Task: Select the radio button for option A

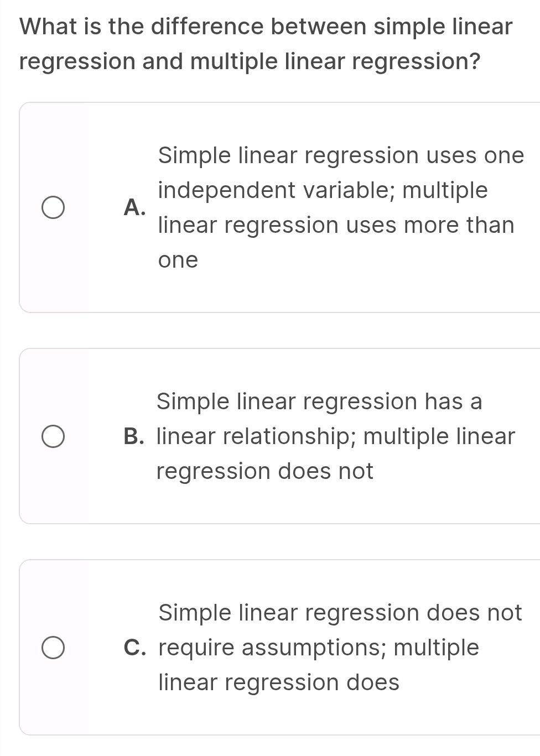Action: coord(54,207)
